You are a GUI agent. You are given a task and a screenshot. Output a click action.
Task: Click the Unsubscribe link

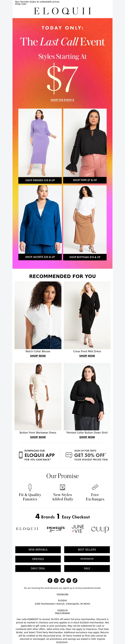click(62, 594)
